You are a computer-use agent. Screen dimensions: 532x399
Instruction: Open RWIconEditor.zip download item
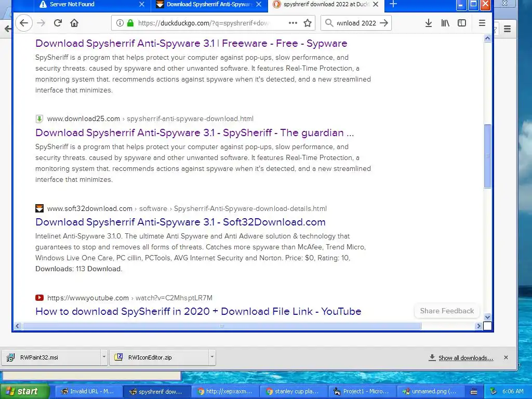point(159,357)
